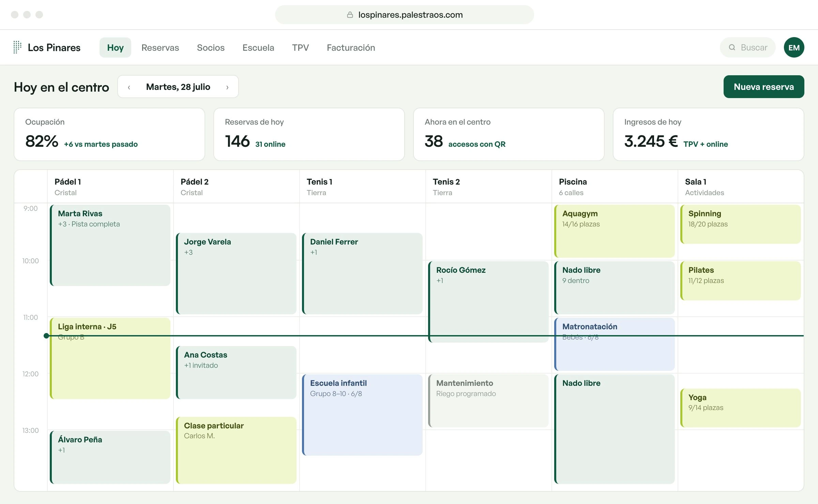The height and width of the screenshot is (504, 818).
Task: Click the search magnifier icon
Action: tap(732, 47)
